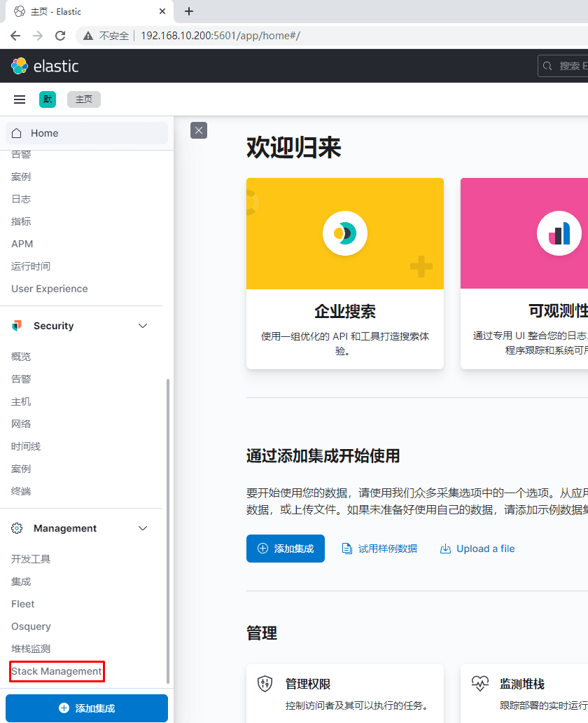
Task: Open the 企业搜索 card title
Action: tap(345, 312)
